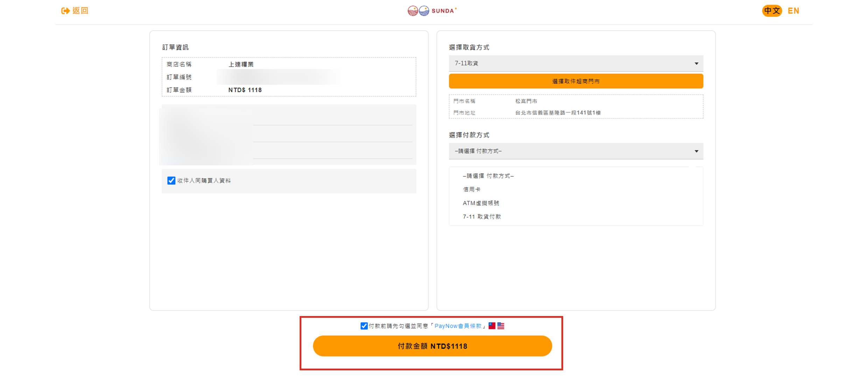
Task: Click the SUNDA logo
Action: pyautogui.click(x=432, y=11)
